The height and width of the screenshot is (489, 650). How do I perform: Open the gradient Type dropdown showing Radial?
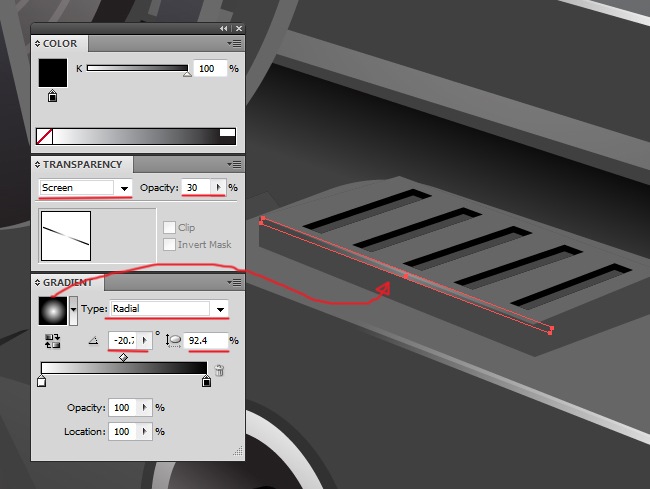point(169,309)
